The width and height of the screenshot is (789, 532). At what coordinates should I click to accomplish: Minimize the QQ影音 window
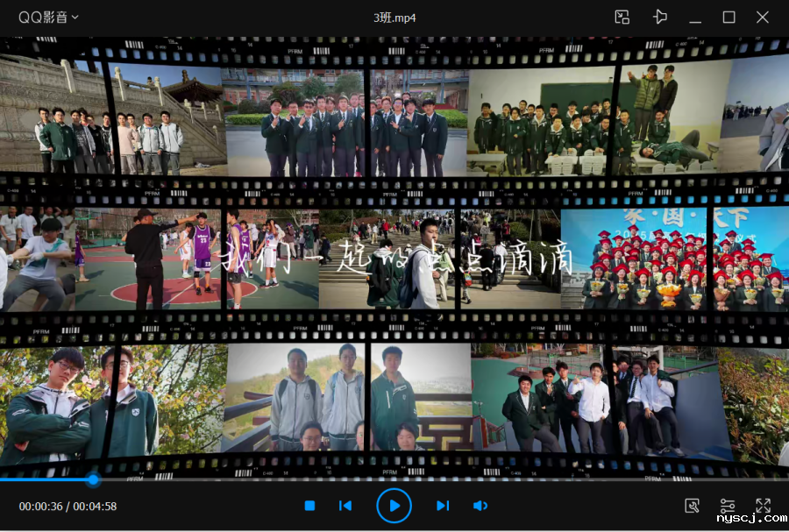(x=695, y=18)
